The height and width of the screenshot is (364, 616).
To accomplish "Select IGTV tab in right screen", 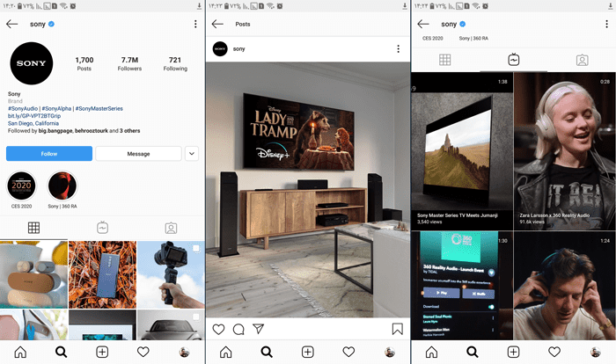I will 514,60.
